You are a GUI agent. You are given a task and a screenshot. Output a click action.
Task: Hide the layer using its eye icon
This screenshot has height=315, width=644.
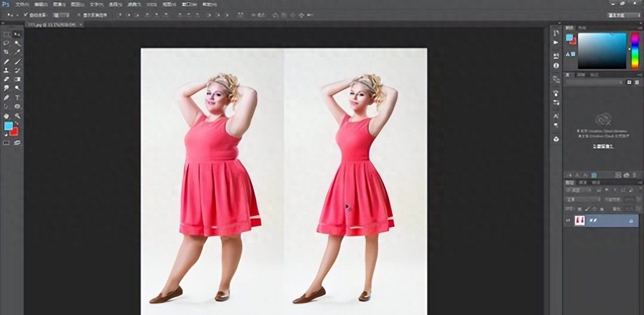tap(568, 220)
